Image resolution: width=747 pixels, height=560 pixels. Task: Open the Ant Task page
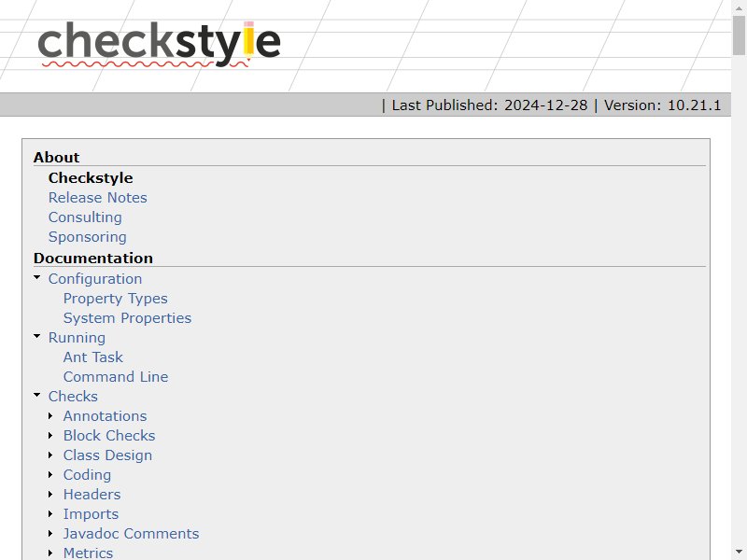point(92,357)
